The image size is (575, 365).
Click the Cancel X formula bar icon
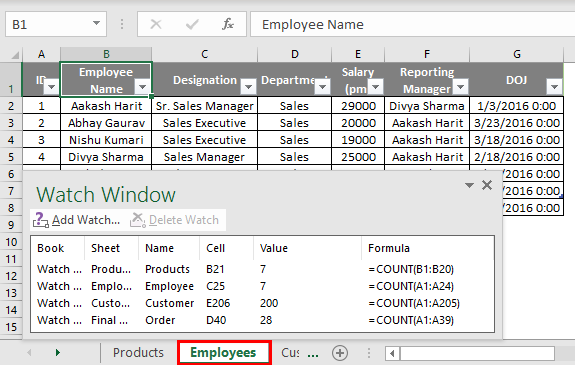pos(156,24)
